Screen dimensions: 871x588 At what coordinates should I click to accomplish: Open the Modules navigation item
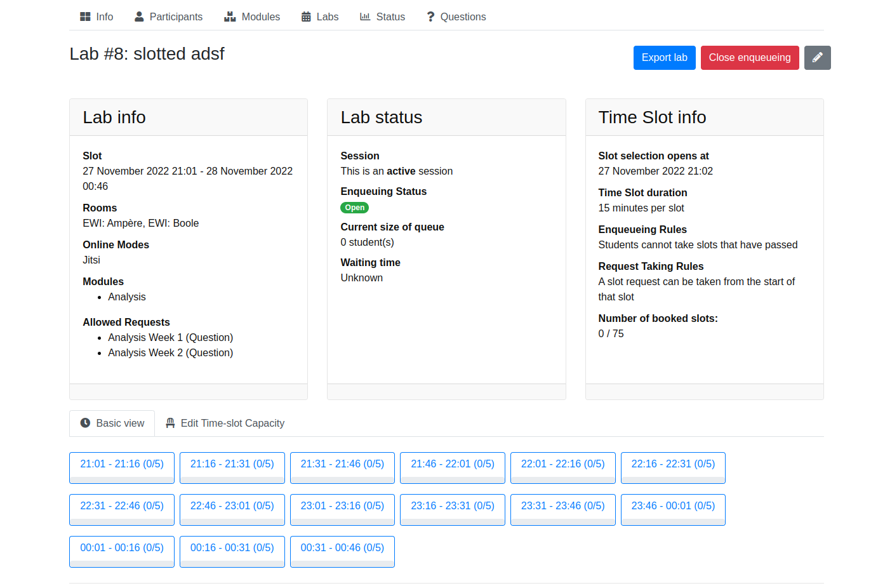point(252,17)
